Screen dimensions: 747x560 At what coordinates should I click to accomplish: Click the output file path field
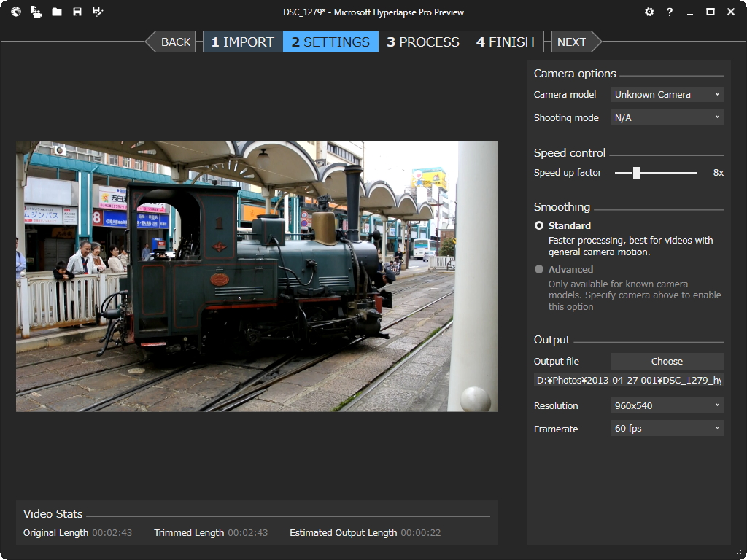[x=629, y=381]
